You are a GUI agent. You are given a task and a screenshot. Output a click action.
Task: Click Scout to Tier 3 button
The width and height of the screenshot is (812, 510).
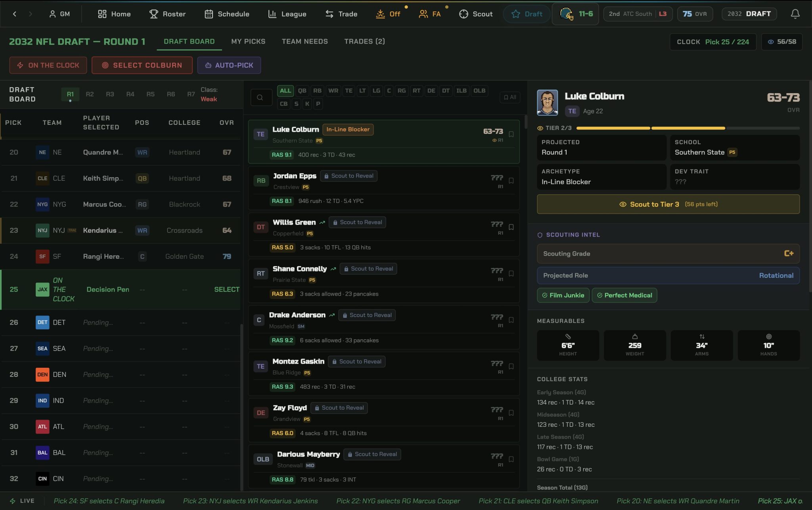point(668,204)
